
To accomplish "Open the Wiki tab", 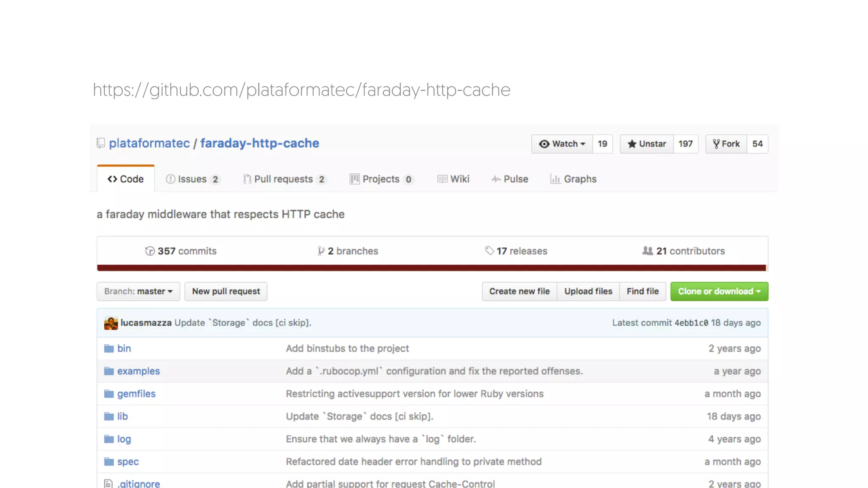I will click(x=453, y=179).
